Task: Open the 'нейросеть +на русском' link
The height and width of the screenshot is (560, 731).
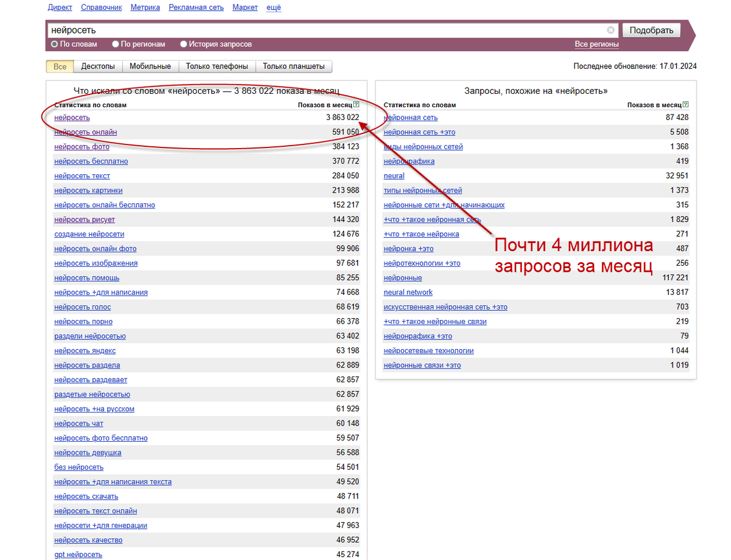Action: [94, 409]
